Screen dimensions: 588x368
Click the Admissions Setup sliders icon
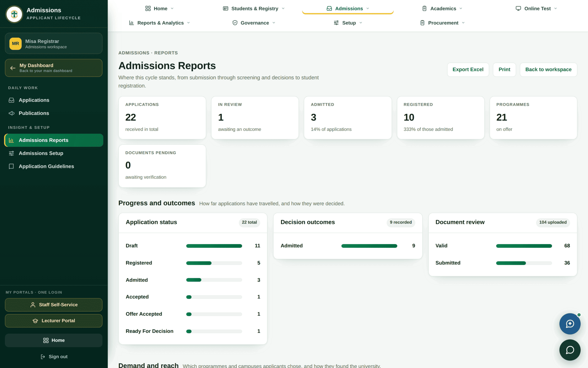click(11, 153)
